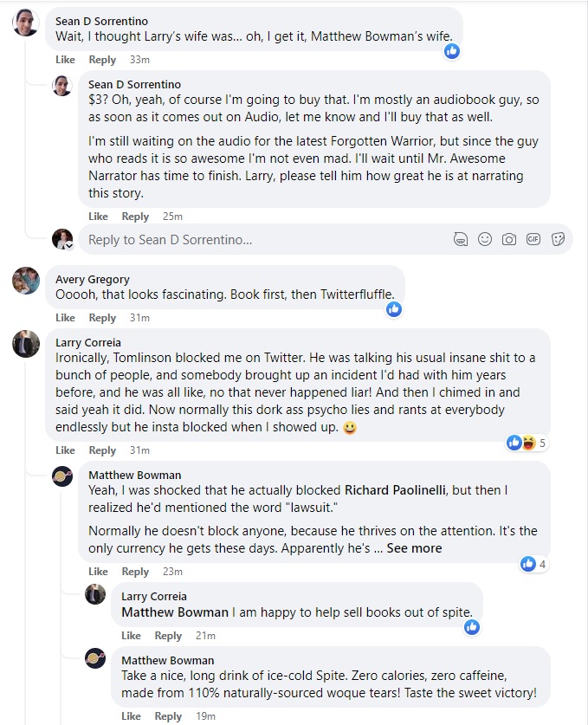Open the sticker picker in the reply box

pyautogui.click(x=558, y=239)
